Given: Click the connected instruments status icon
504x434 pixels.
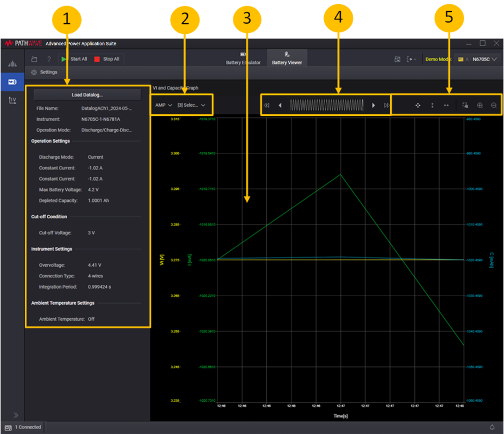Looking at the screenshot, I should click(9, 428).
